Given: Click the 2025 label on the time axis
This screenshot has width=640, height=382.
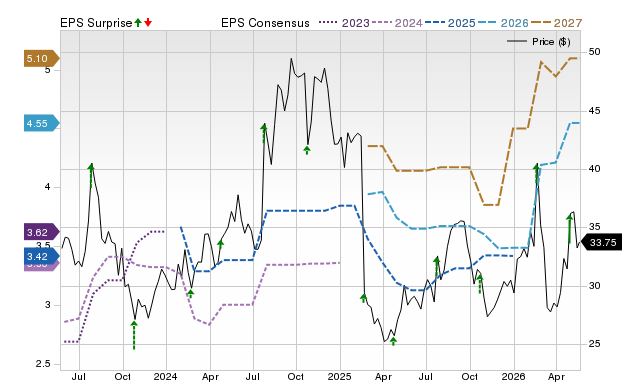Looking at the screenshot, I should coord(339,376).
